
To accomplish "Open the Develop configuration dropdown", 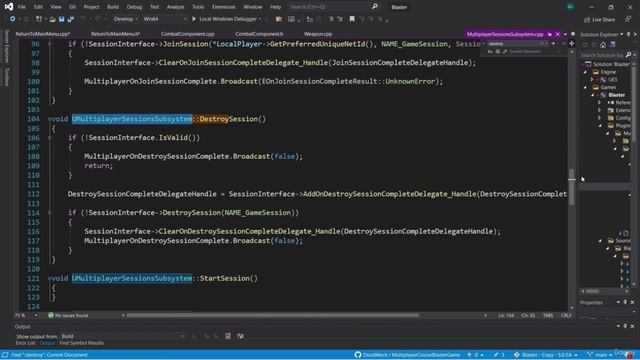I will [x=125, y=19].
